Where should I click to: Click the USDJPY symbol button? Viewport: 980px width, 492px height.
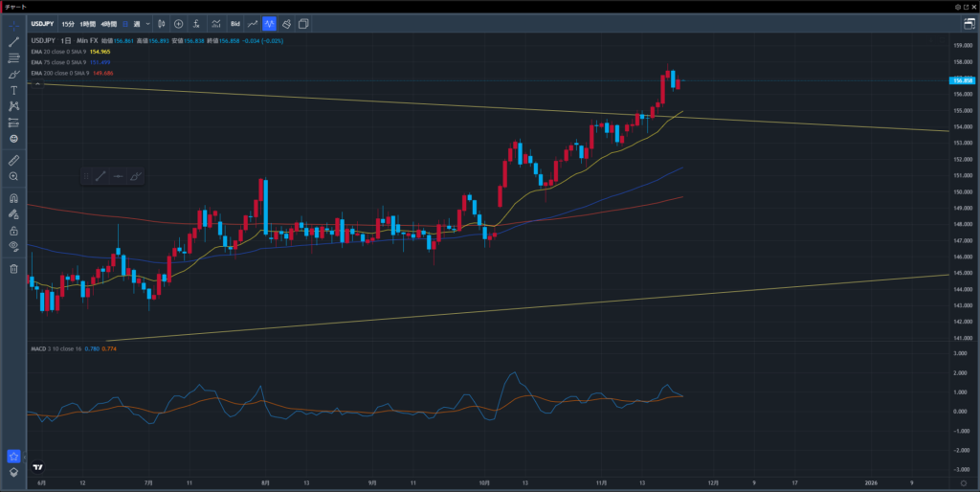click(x=42, y=23)
